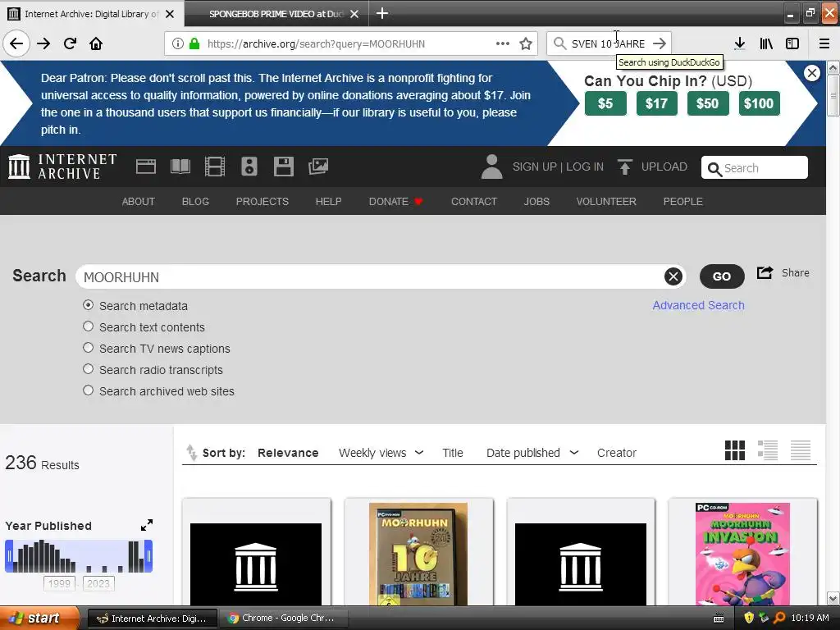This screenshot has width=840, height=630.
Task: Clear the MOORHUHN search field
Action: 673,276
